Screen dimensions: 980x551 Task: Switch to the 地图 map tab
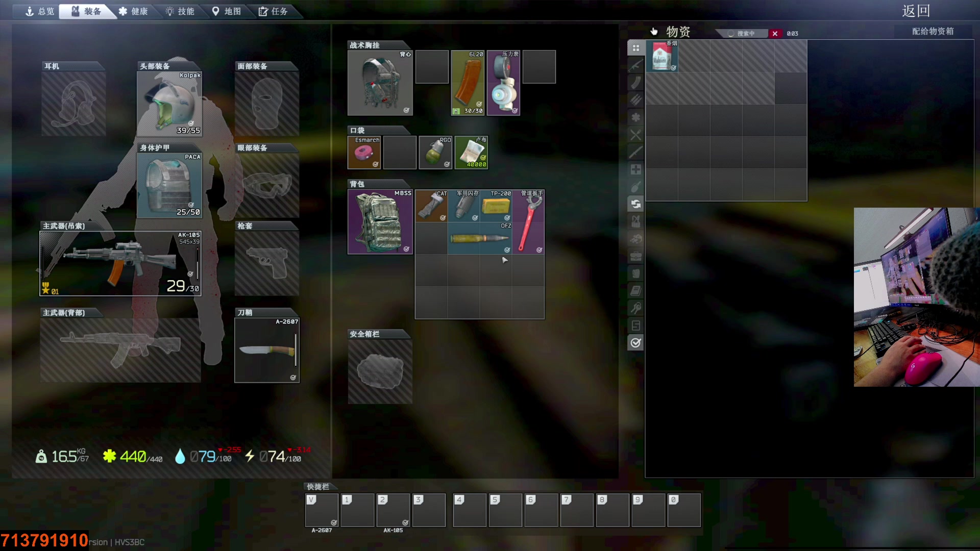[227, 11]
